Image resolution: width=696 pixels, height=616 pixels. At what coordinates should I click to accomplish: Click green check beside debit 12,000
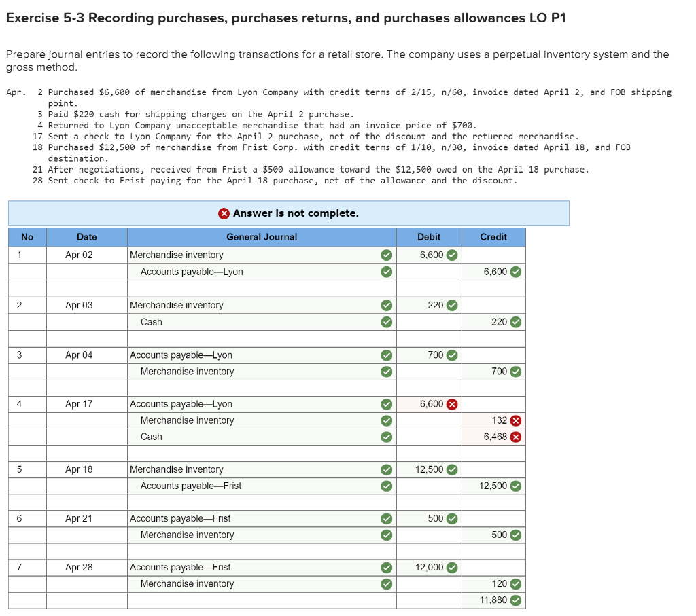pos(452,568)
